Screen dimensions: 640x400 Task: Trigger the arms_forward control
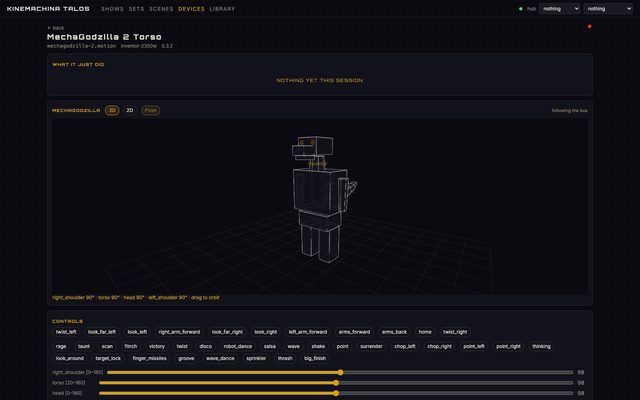354,332
